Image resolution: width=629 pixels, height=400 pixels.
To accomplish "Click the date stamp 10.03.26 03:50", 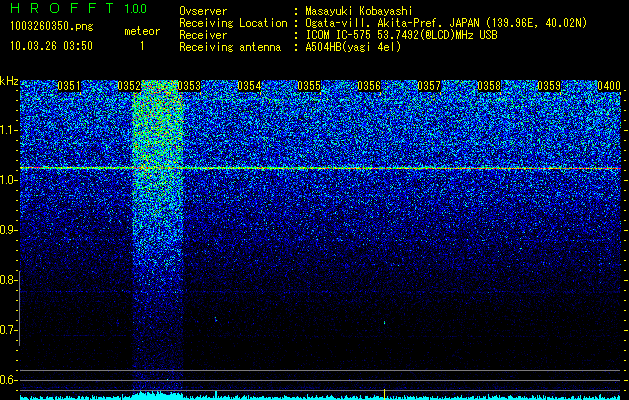I will coord(51,46).
